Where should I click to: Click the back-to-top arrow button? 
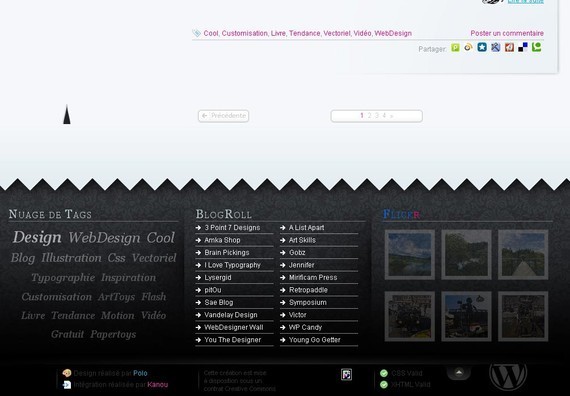pyautogui.click(x=459, y=372)
